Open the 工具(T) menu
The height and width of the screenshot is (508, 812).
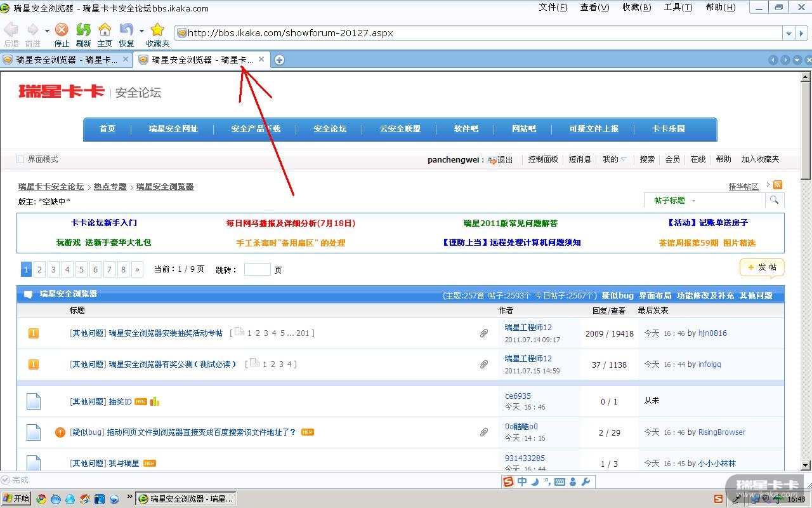[x=678, y=8]
